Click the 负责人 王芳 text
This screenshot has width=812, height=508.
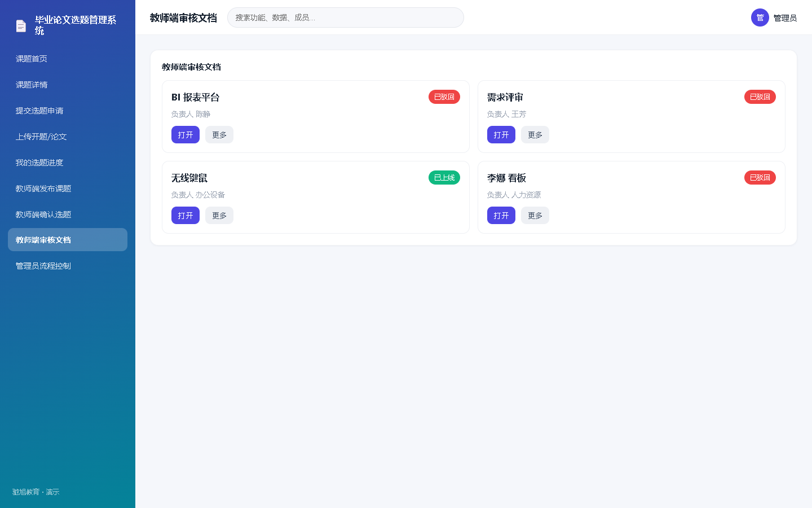(506, 114)
